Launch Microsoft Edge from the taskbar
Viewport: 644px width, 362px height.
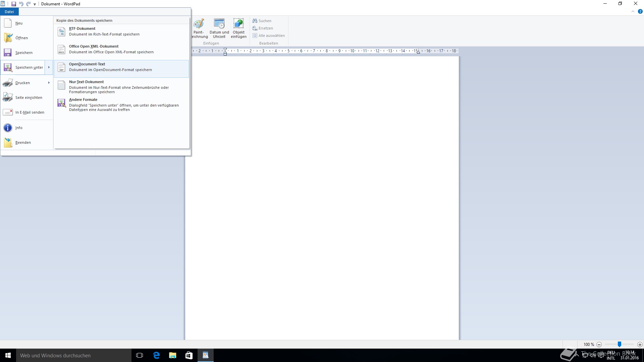[x=156, y=355]
